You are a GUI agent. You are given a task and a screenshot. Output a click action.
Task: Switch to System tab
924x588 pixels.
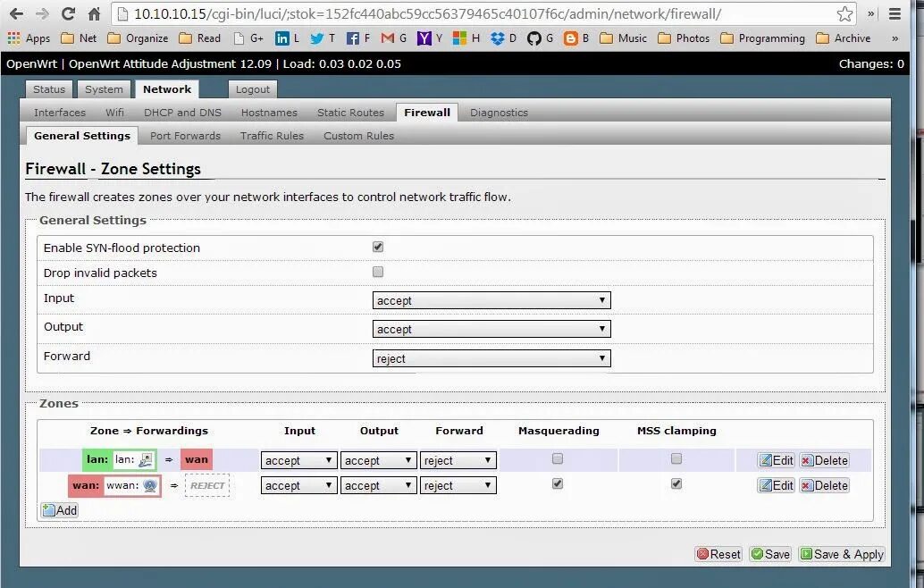coord(104,89)
